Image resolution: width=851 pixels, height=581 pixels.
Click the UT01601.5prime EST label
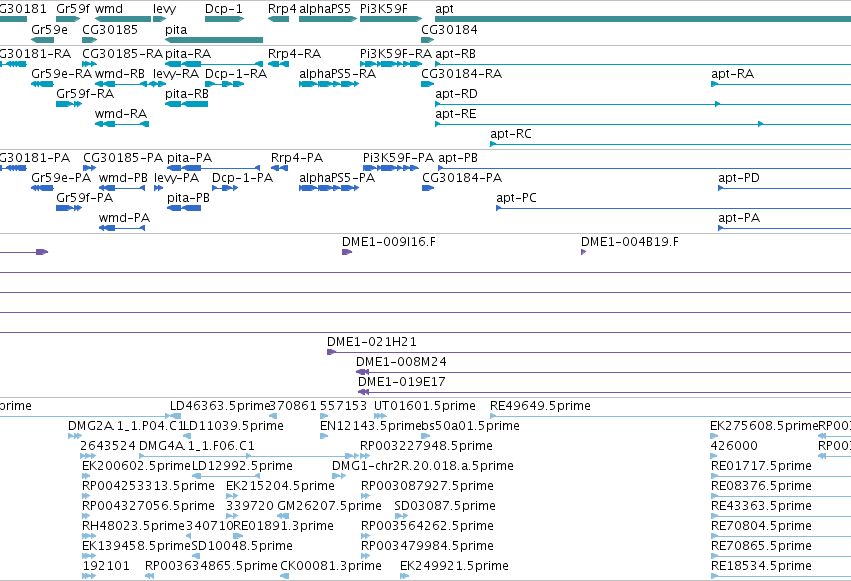pyautogui.click(x=424, y=406)
